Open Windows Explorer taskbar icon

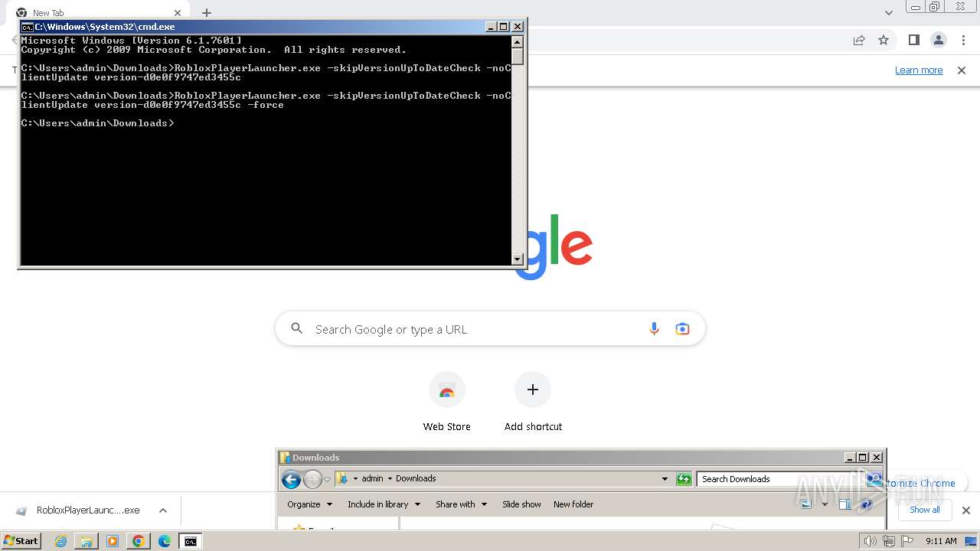pos(87,541)
